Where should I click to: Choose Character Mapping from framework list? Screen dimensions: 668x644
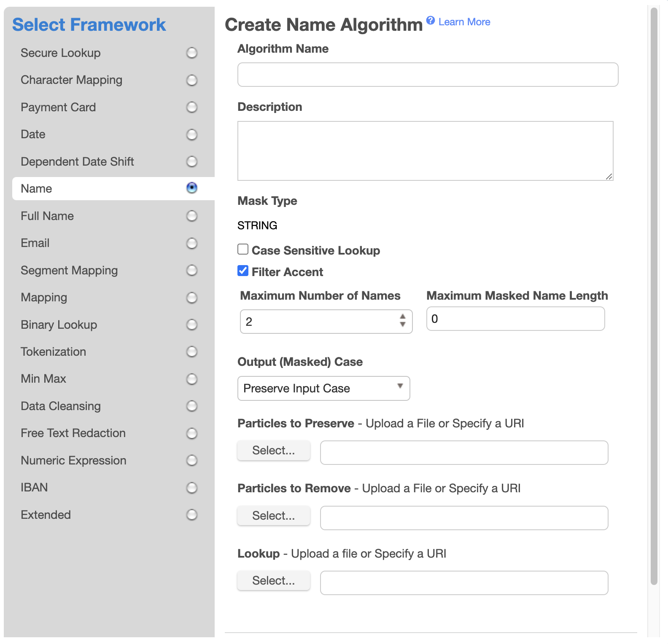[192, 80]
